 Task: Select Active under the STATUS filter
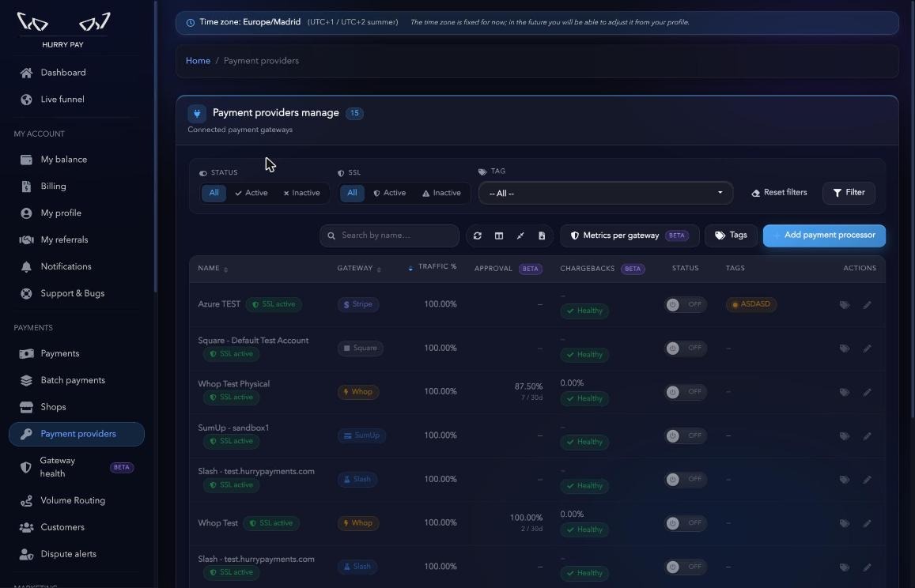pos(251,193)
